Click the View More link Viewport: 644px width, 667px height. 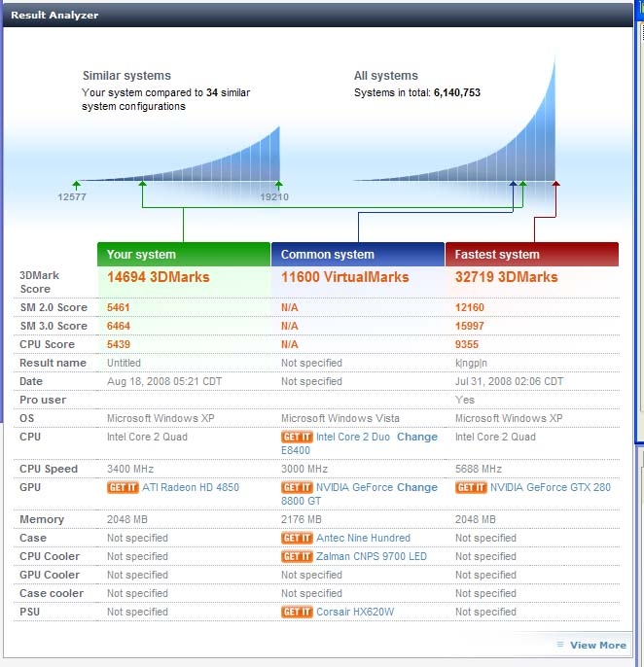598,645
